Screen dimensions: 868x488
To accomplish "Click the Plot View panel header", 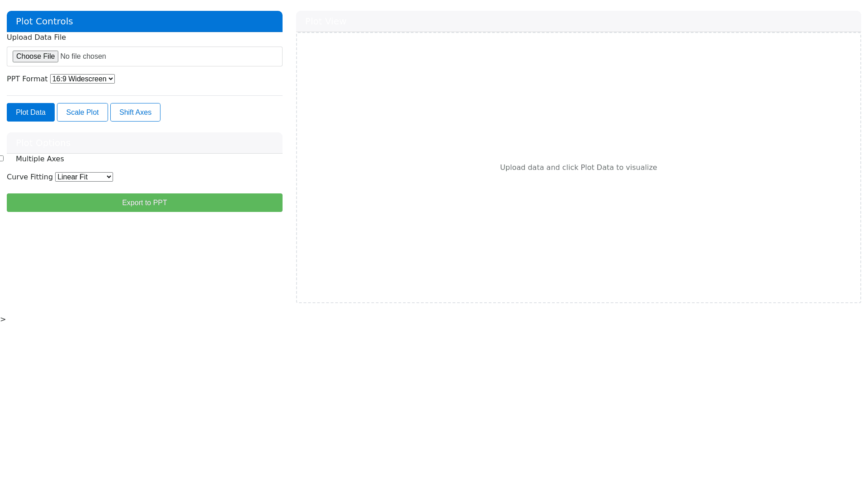I will [x=579, y=22].
